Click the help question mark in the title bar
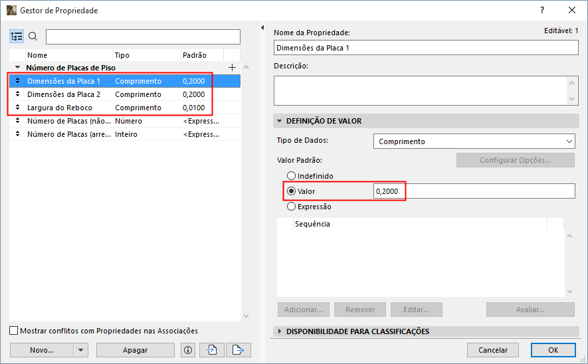588x364 pixels. coord(542,10)
